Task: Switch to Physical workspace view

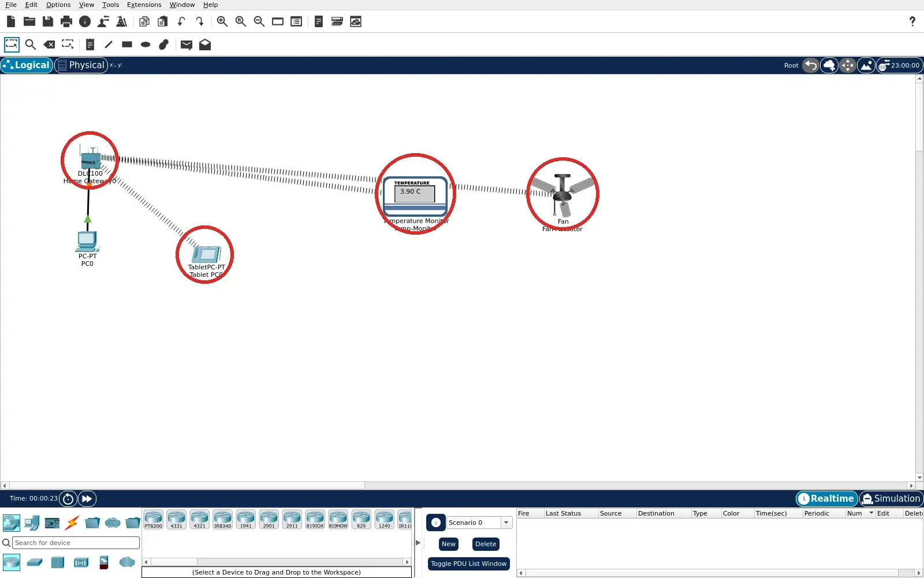Action: tap(81, 65)
